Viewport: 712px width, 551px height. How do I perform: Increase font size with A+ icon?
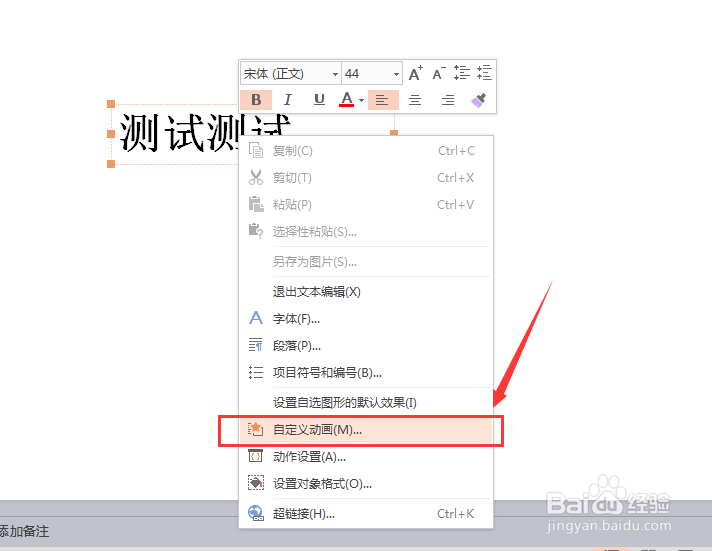[x=416, y=73]
